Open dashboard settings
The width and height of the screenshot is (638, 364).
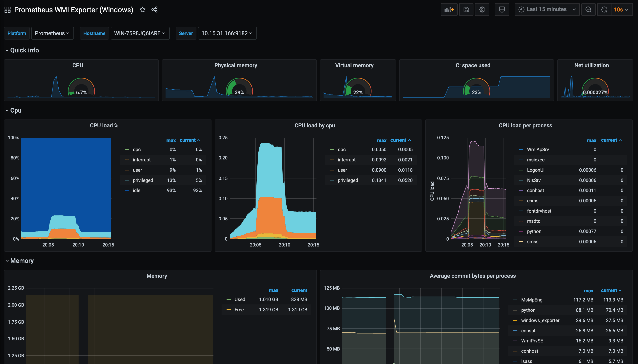pyautogui.click(x=482, y=9)
